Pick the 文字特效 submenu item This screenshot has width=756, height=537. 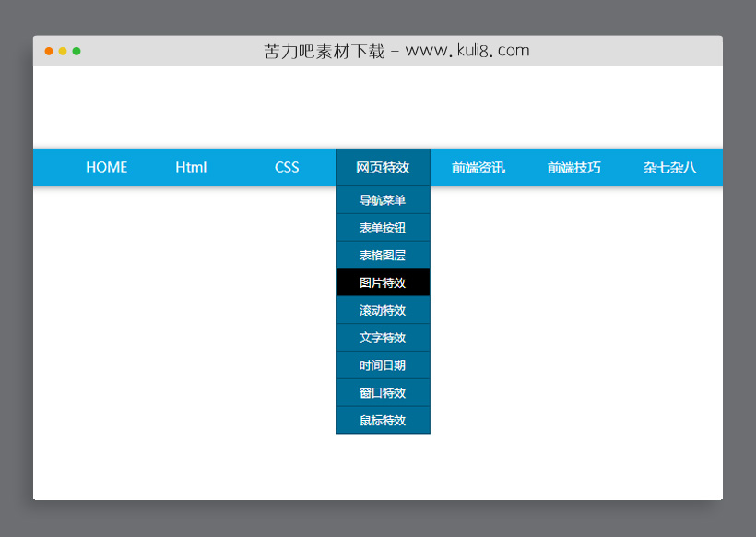pos(383,338)
